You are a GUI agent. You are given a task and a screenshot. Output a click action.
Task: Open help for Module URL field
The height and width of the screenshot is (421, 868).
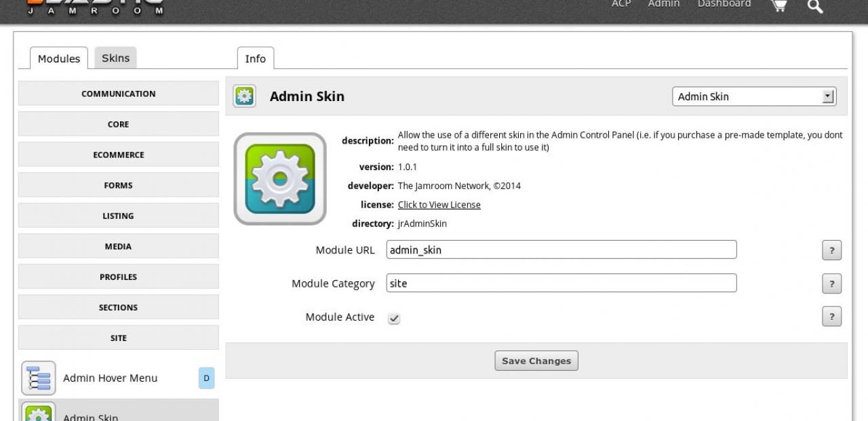point(831,250)
